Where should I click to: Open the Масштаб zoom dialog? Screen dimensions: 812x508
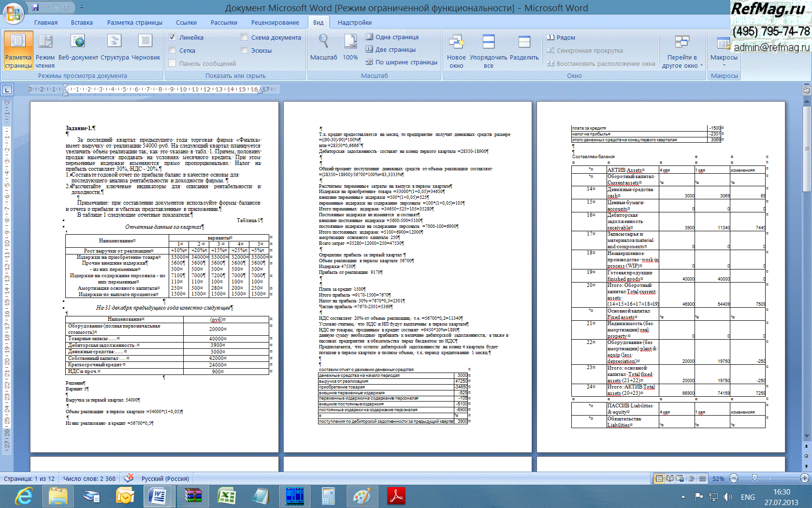coord(323,48)
